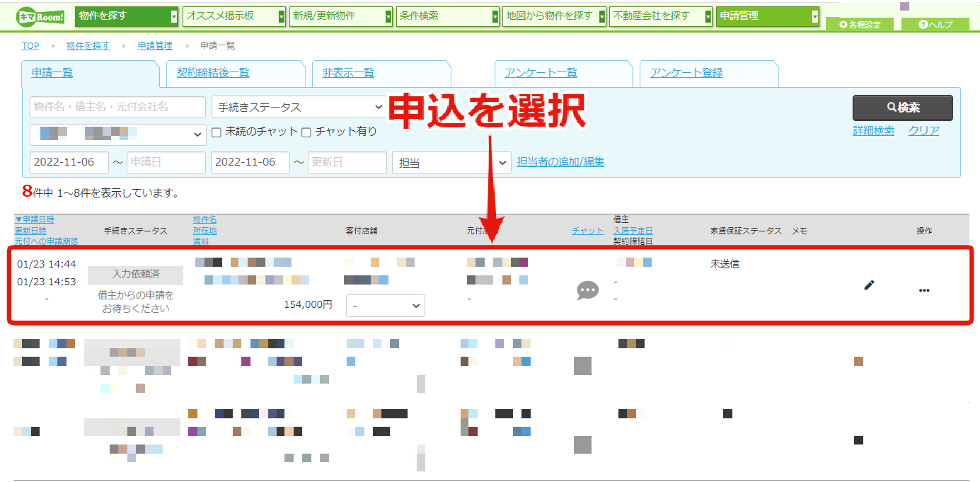Select 未送信 guarantee status text
The image size is (980, 482).
[725, 264]
